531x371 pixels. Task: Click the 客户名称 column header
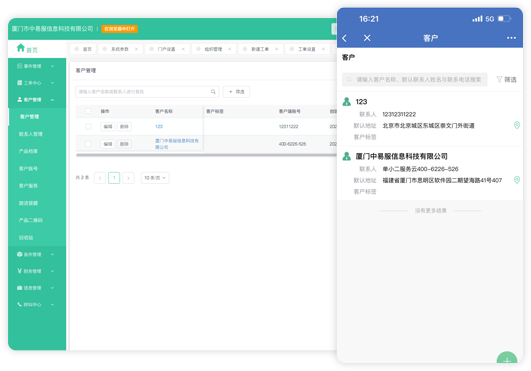[x=164, y=111]
